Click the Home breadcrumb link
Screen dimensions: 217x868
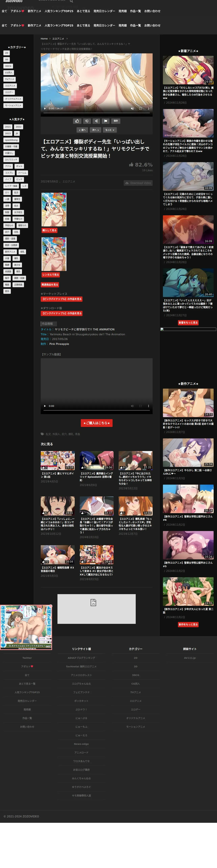tap(44, 39)
